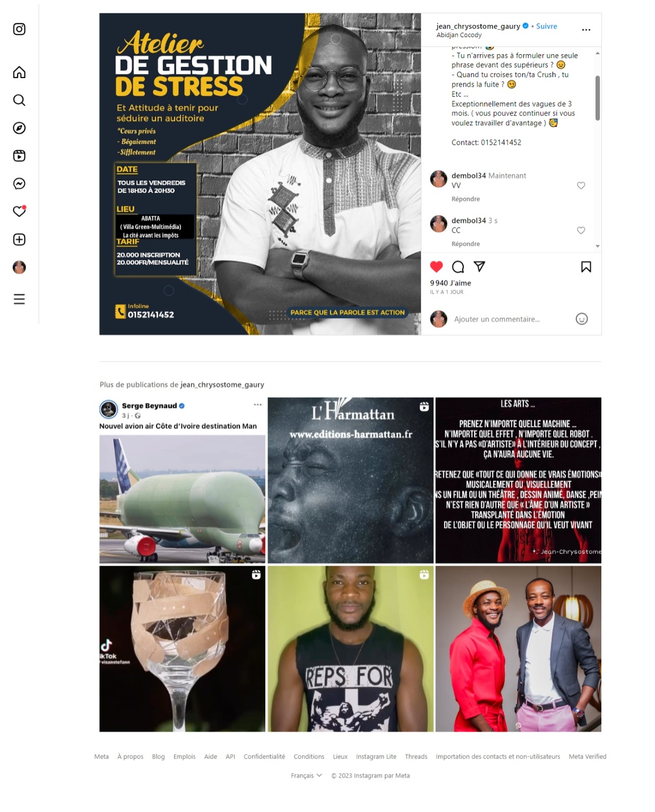Open the hamburger More menu
The image size is (655, 812).
pos(19,299)
